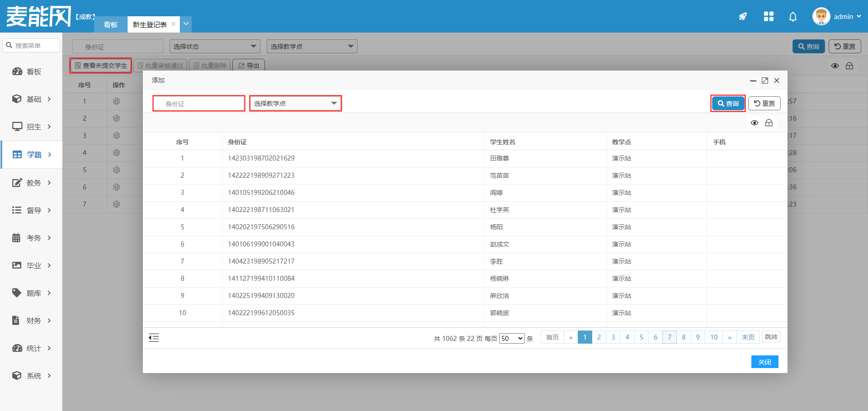This screenshot has width=868, height=411.
Task: Switch to the 看板 tab
Action: click(x=110, y=24)
